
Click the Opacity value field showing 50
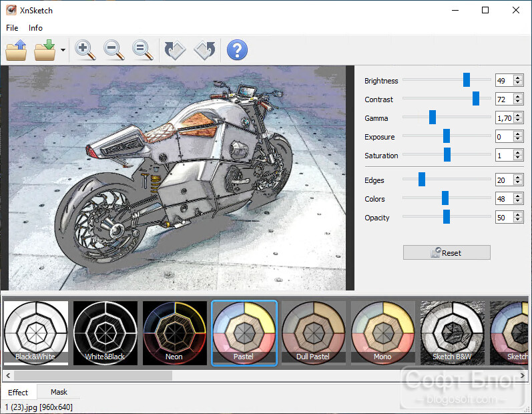504,217
